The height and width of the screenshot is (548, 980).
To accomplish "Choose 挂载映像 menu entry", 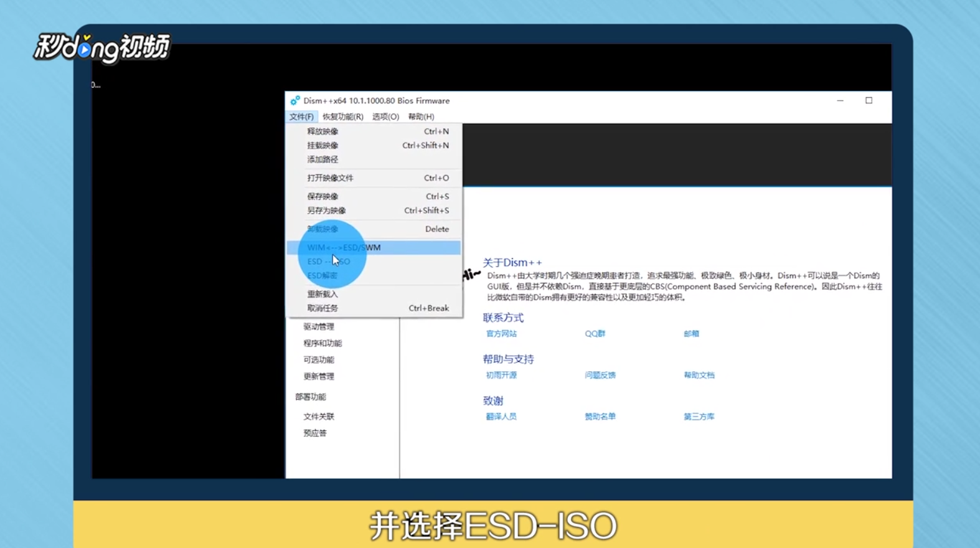I will point(374,145).
